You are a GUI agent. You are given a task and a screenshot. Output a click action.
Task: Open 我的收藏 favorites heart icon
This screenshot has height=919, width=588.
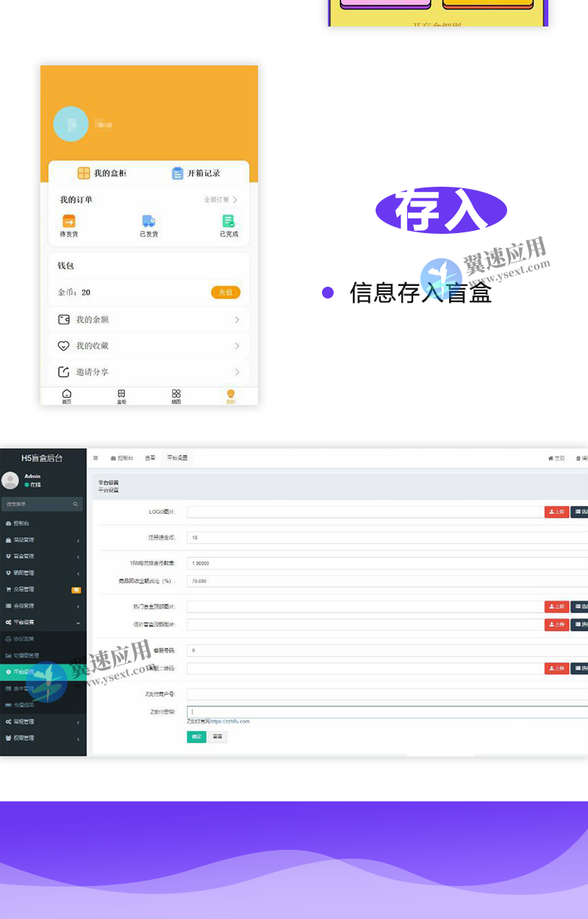coord(64,346)
